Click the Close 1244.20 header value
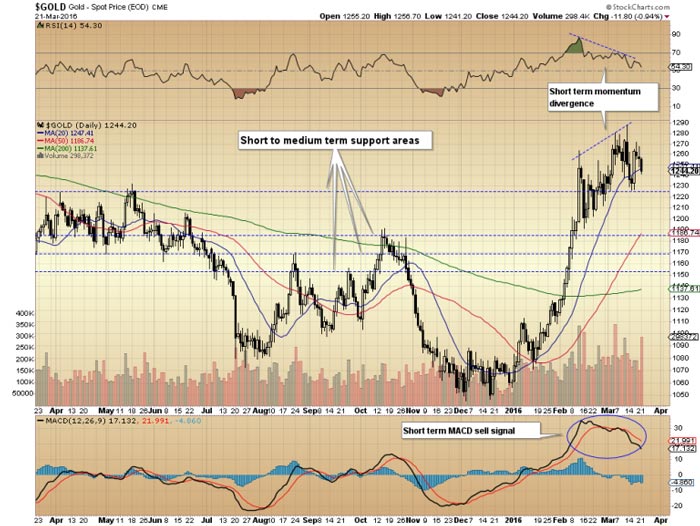This screenshot has height=526, width=700. (x=502, y=16)
